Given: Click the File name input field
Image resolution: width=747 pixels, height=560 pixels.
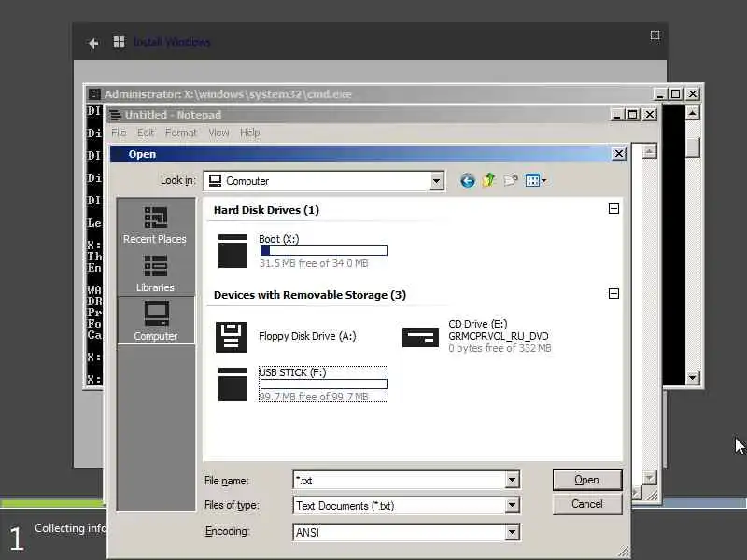Looking at the screenshot, I should 400,480.
